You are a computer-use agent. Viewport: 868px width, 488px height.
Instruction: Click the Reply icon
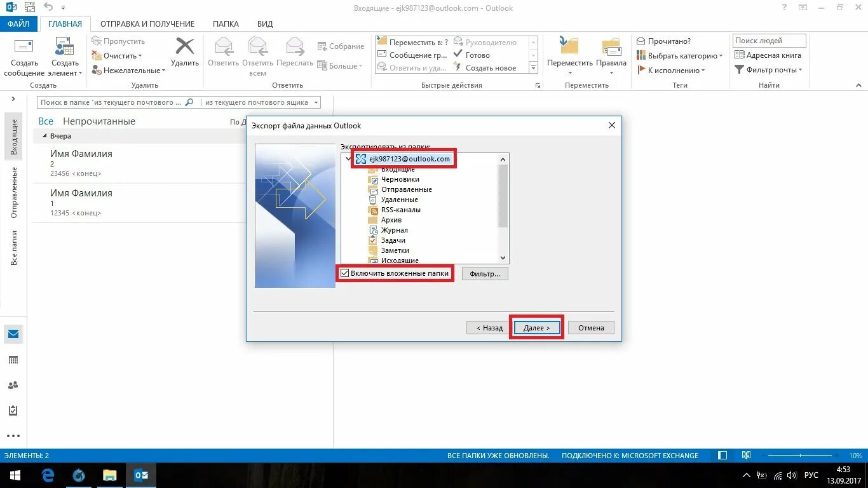pos(224,46)
